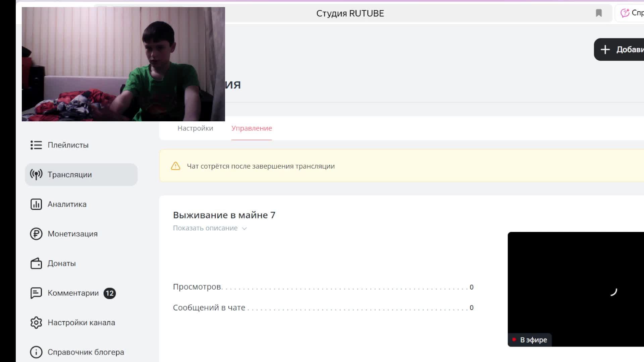Open the Аналитика bar chart icon
644x362 pixels.
tap(36, 204)
